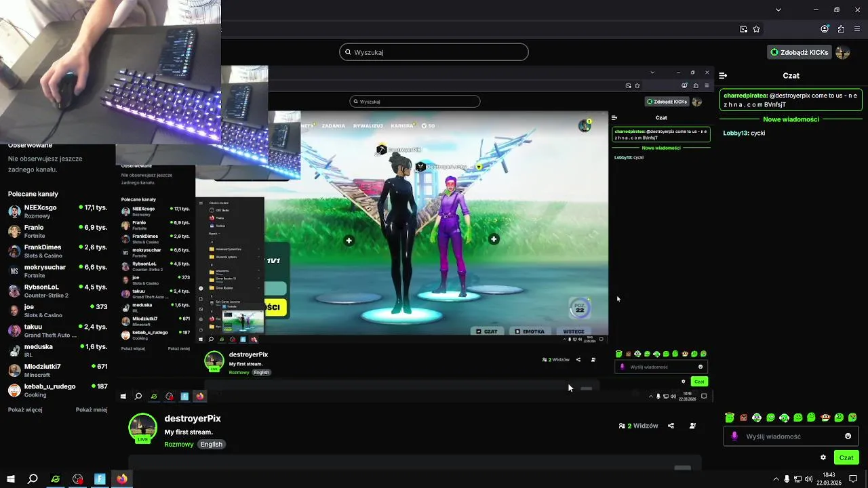Screen dimensions: 868x488
Task: Open recommended channel RybsonLoL
Action: (58, 291)
